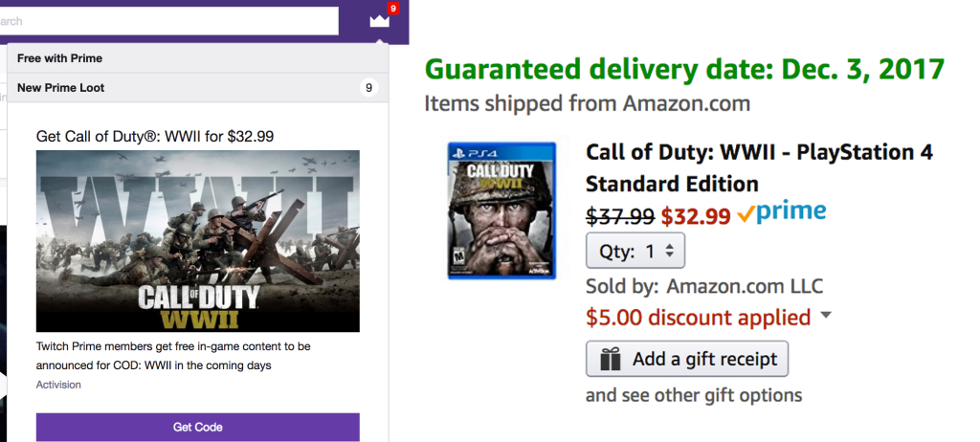The width and height of the screenshot is (980, 442).
Task: Open the Qty quantity dropdown
Action: (x=635, y=252)
